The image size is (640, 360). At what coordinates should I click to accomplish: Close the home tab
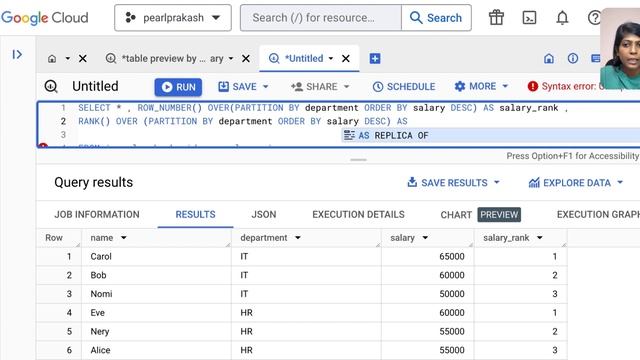click(82, 58)
